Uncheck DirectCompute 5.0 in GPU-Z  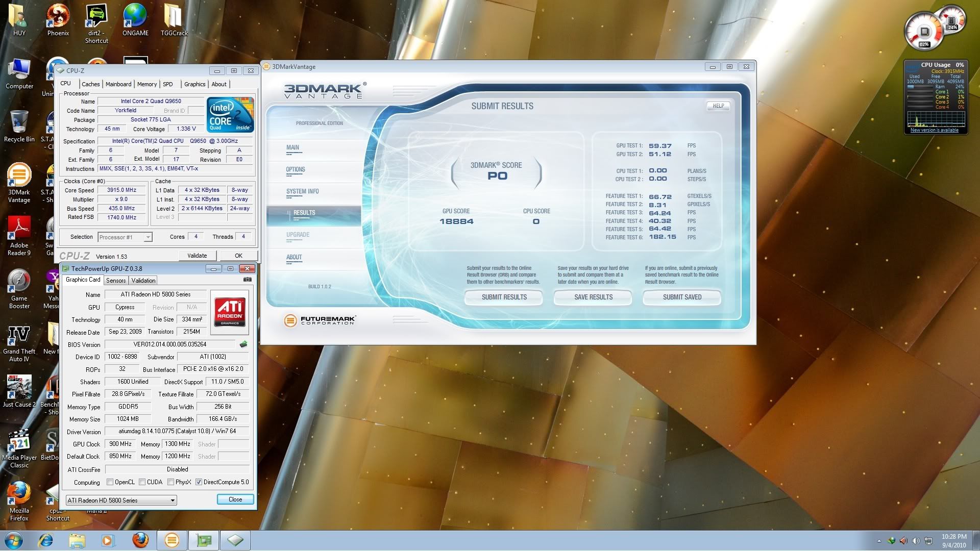[x=199, y=482]
